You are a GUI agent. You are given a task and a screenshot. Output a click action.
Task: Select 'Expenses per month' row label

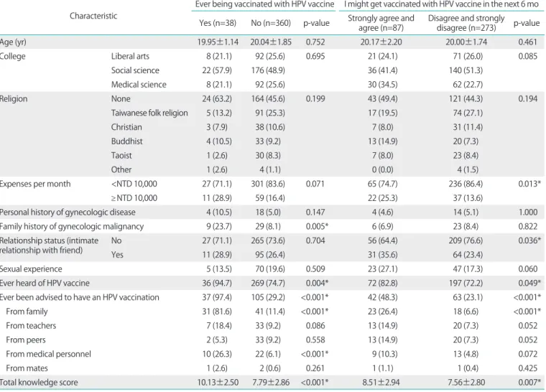pyautogui.click(x=34, y=184)
